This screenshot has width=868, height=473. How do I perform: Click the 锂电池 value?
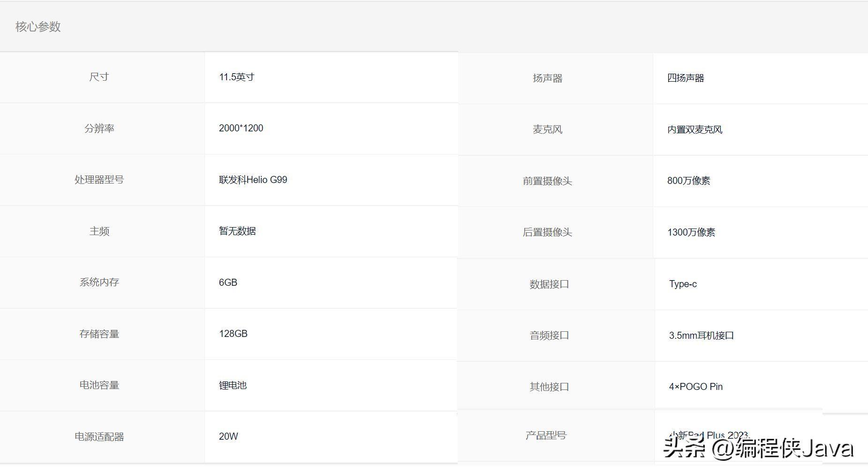click(233, 385)
